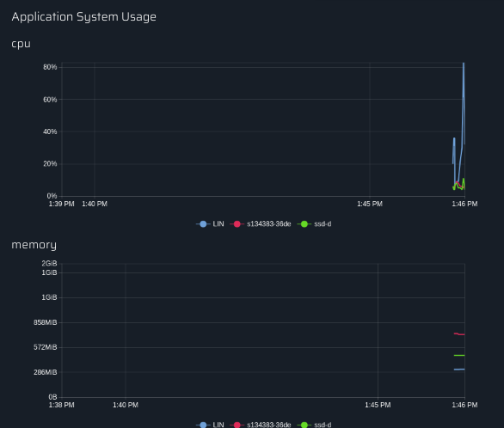Image resolution: width=504 pixels, height=428 pixels.
Task: Click the 286MiB memory axis label
Action: (46, 372)
